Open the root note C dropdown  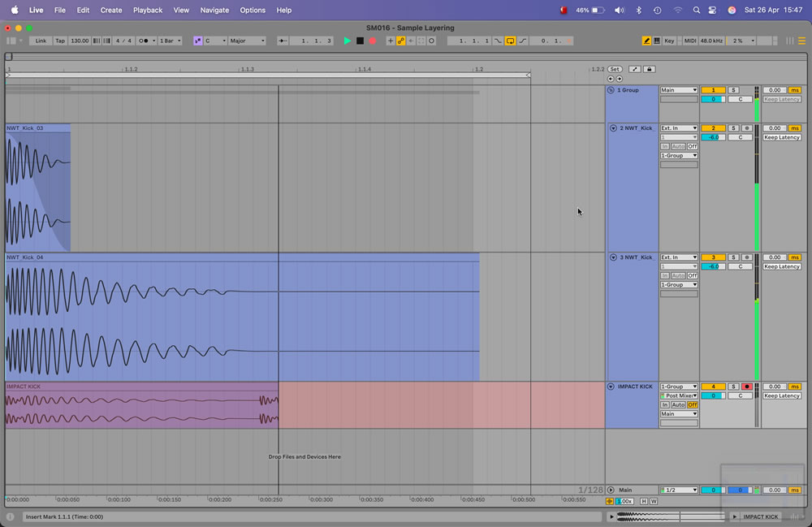215,41
